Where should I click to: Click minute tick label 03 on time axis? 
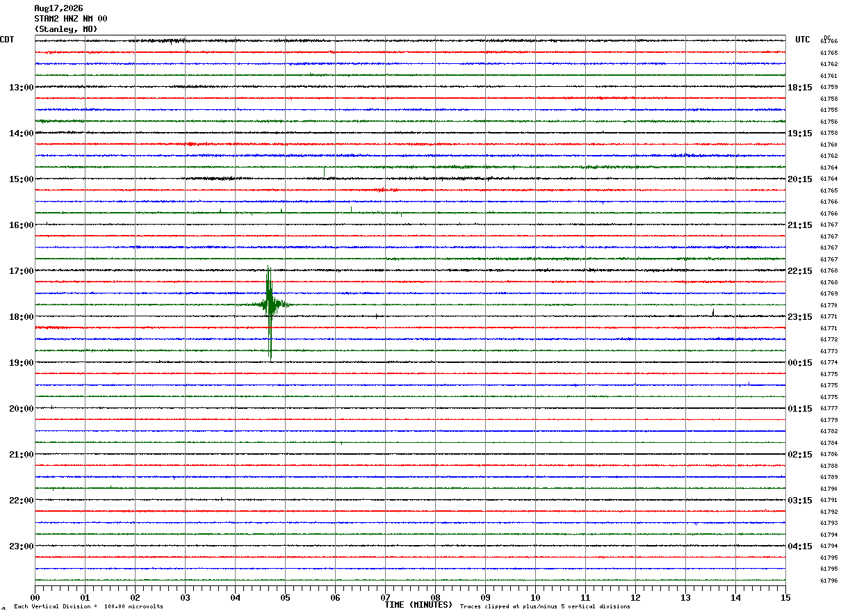point(186,598)
